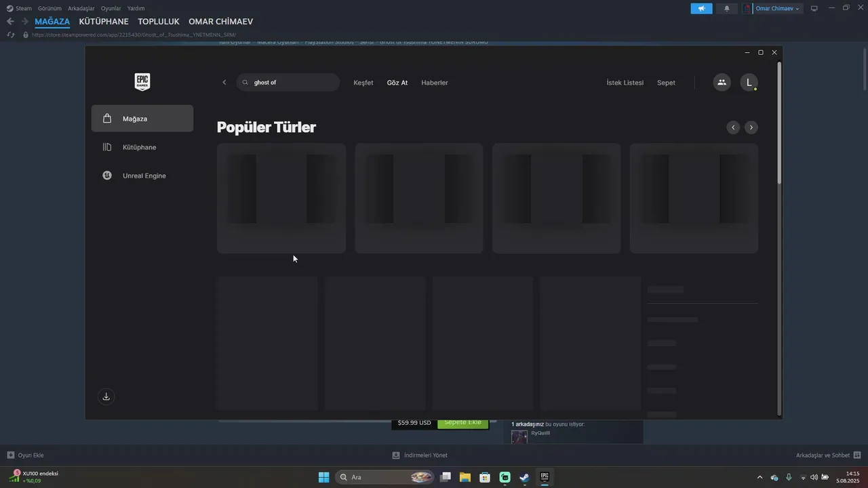This screenshot has height=488, width=868.
Task: Open İndirmeleri Yönet in Steam
Action: coord(420,455)
